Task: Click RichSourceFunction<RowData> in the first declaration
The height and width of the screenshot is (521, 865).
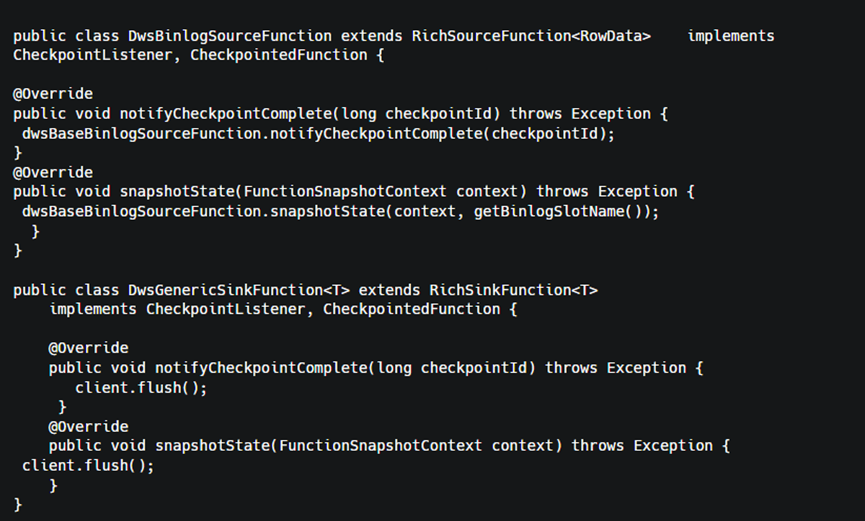Action: point(531,36)
